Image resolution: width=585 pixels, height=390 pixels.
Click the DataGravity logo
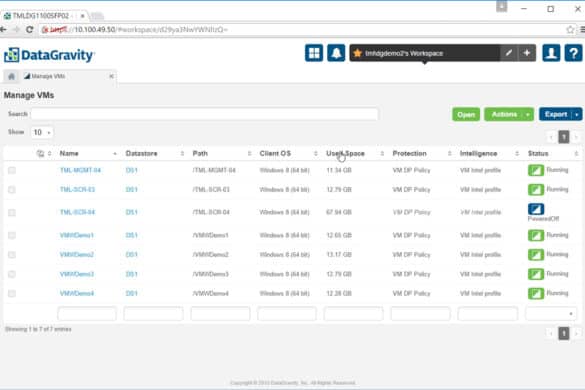pyautogui.click(x=49, y=55)
